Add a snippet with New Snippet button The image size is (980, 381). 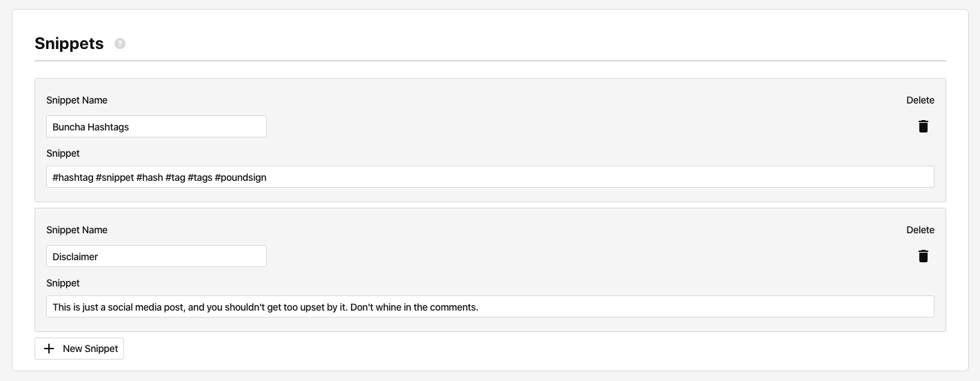coord(79,349)
